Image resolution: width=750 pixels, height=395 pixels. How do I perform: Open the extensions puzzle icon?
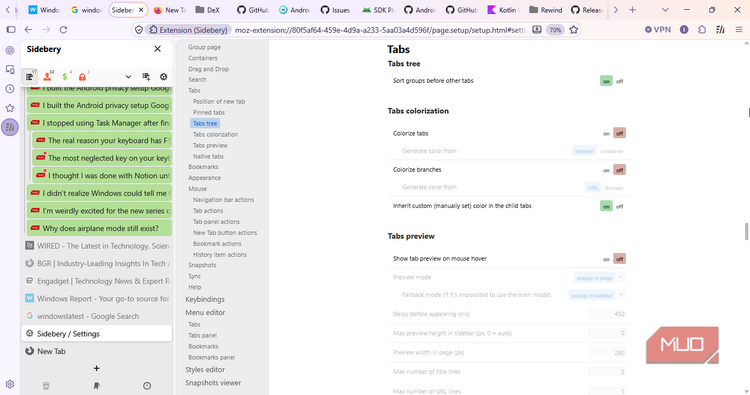tap(702, 30)
